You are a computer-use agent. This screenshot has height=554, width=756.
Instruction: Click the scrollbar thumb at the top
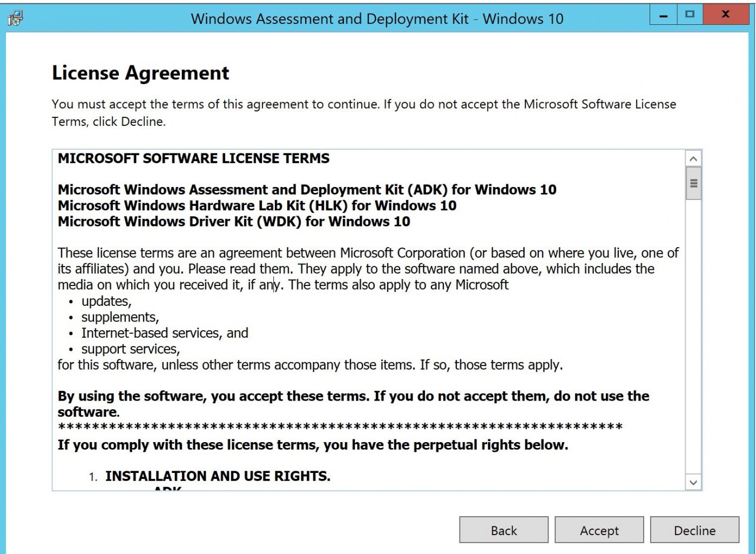[x=693, y=183]
